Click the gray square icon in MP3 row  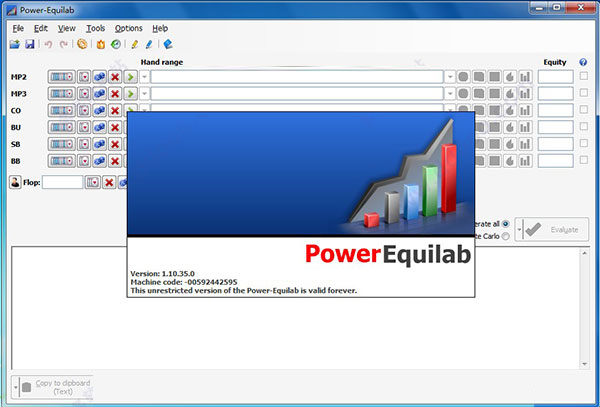tap(494, 94)
